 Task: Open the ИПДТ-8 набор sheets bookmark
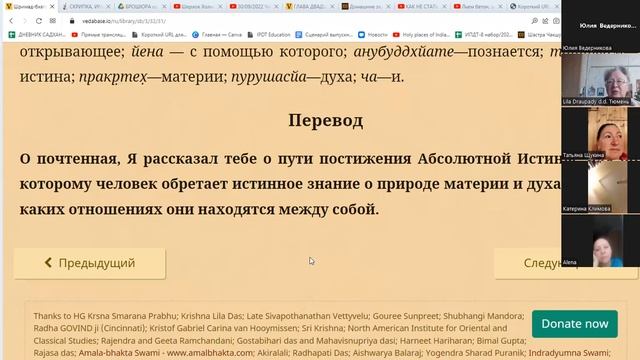(x=484, y=35)
